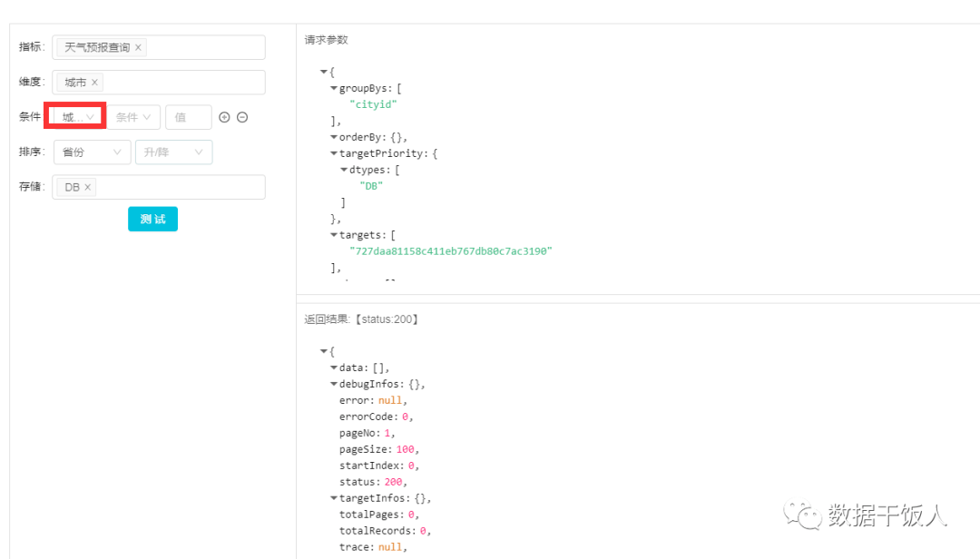This screenshot has height=559, width=980.
Task: Remove the 城市 dimension tag
Action: 94,83
